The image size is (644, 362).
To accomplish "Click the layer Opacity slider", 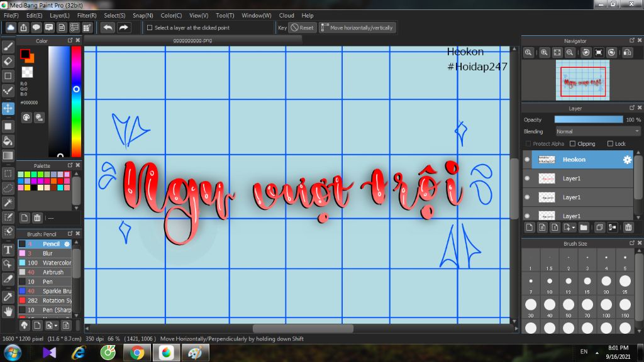I will pyautogui.click(x=589, y=119).
